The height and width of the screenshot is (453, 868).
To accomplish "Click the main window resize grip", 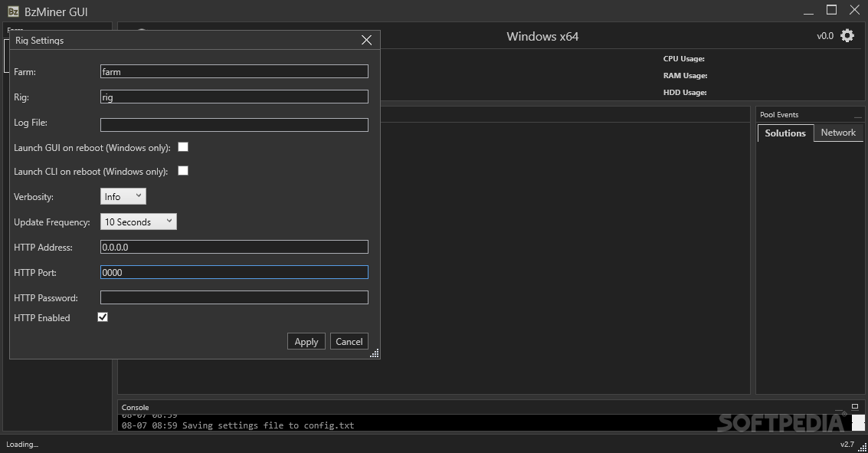I will pos(863,448).
